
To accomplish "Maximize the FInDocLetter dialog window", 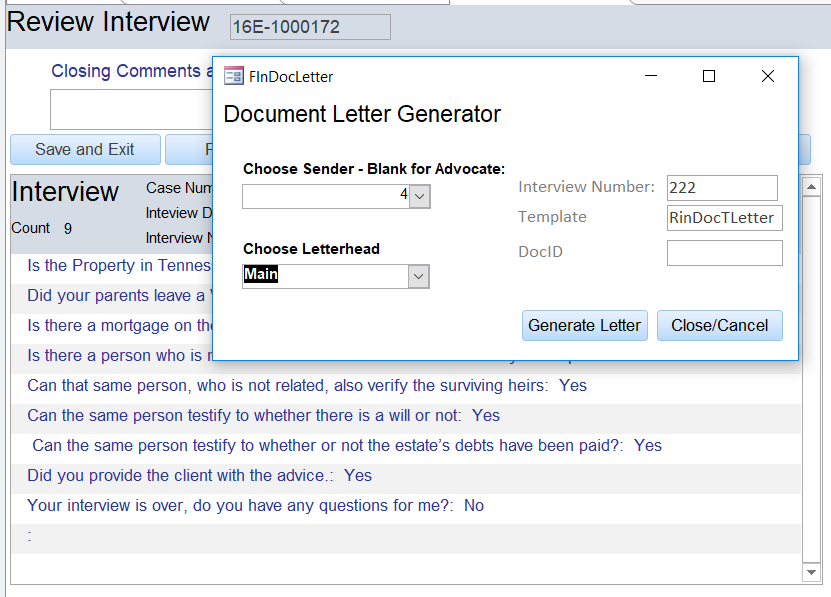I will click(709, 77).
